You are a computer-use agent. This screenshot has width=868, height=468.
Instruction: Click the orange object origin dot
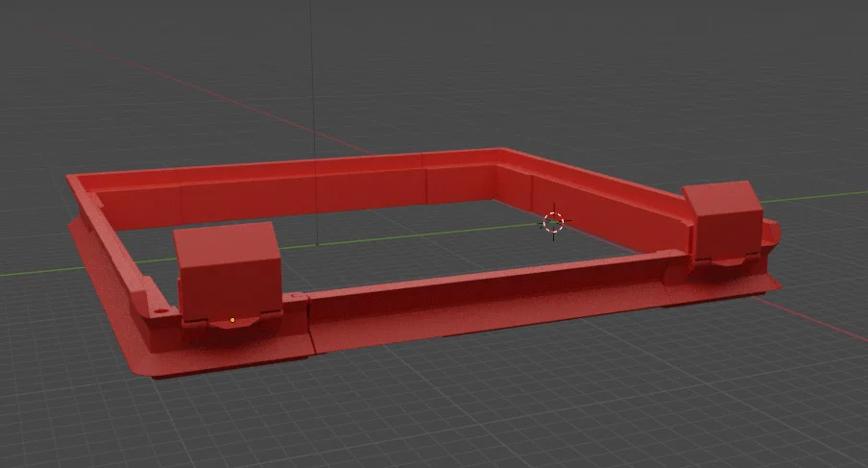(232, 320)
